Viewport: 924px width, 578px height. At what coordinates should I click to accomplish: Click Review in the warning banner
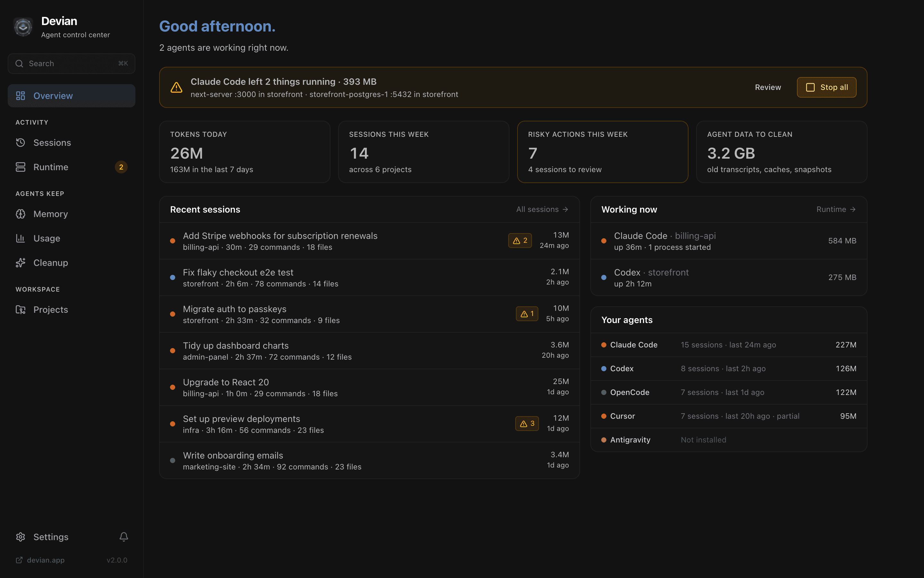coord(768,87)
